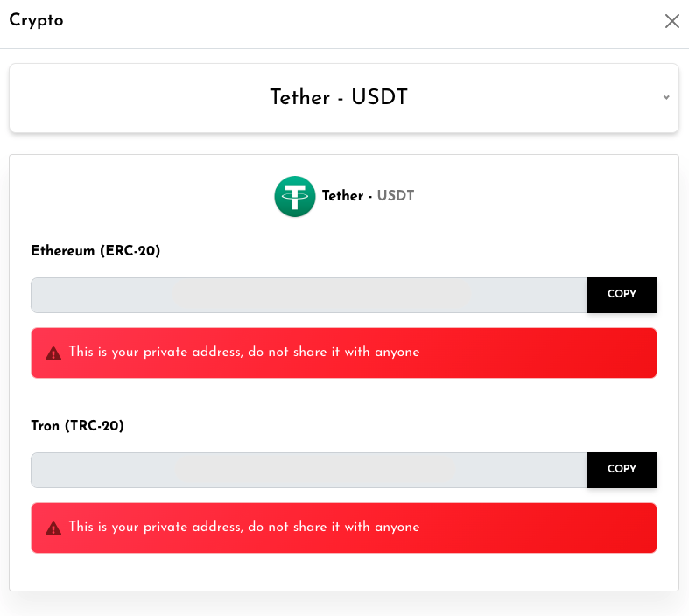Click warning triangle icon under Tron address
Image resolution: width=689 pixels, height=616 pixels.
click(x=53, y=528)
